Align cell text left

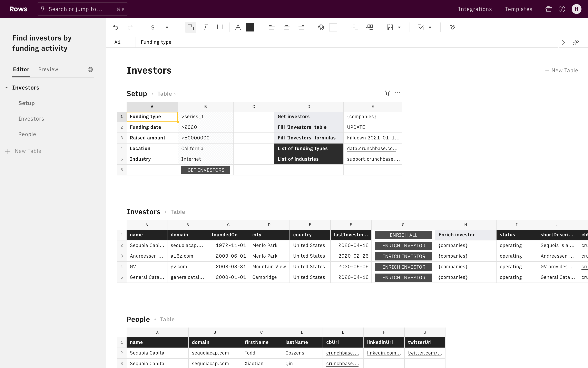tap(272, 28)
